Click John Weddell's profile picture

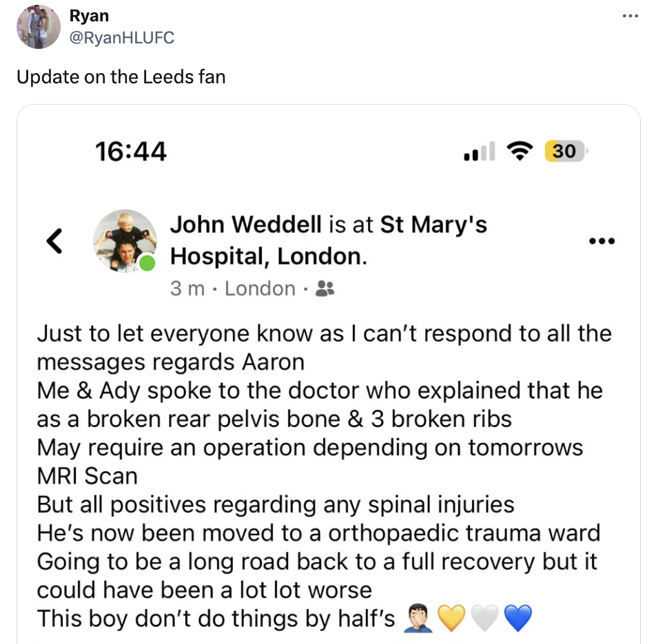pyautogui.click(x=125, y=240)
